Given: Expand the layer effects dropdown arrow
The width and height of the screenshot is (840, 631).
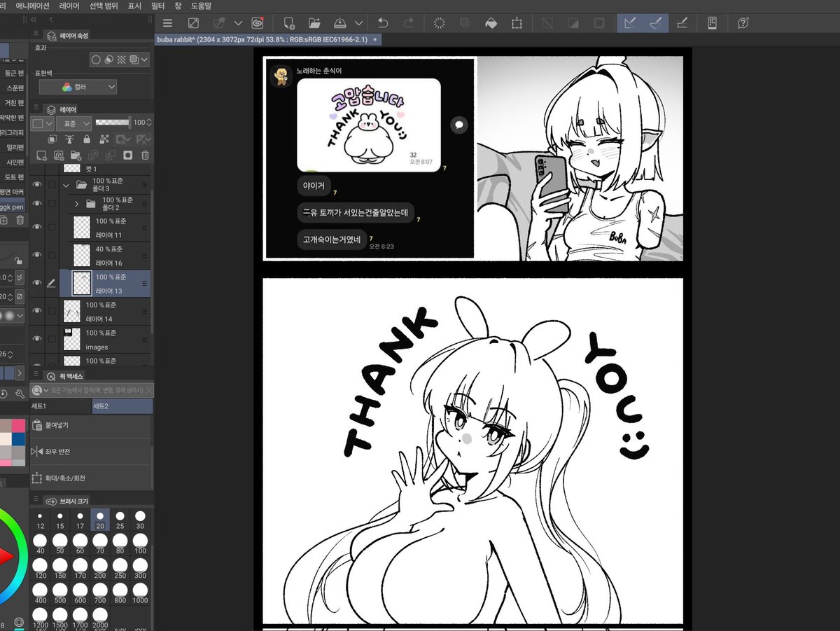Looking at the screenshot, I should tap(144, 60).
